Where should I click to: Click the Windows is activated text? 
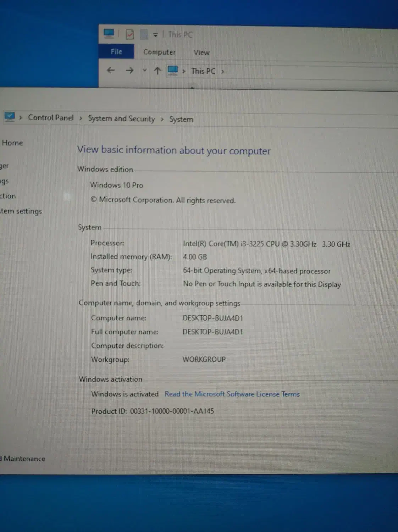click(125, 394)
